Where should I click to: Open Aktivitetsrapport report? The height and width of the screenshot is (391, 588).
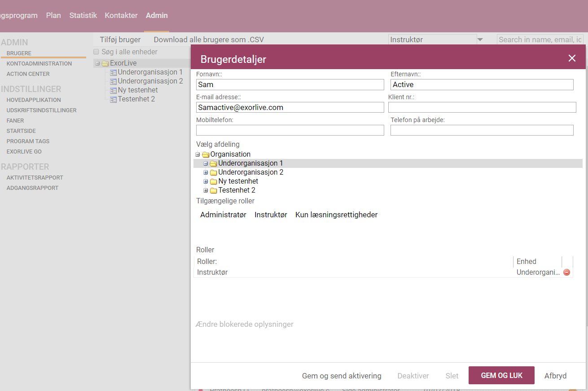tap(35, 178)
